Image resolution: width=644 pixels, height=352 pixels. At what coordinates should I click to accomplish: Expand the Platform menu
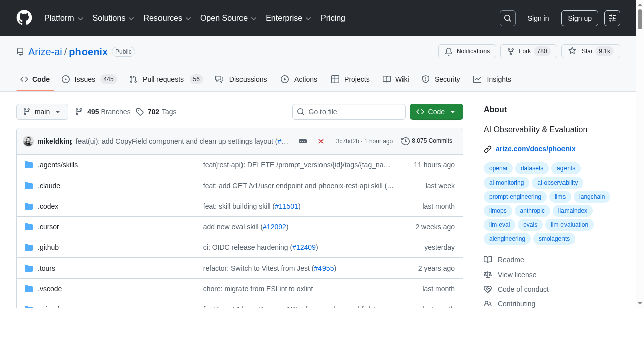[63, 18]
